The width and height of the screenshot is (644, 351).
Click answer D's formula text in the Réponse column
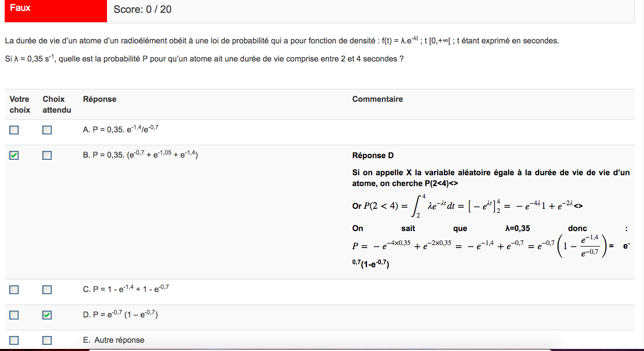120,314
